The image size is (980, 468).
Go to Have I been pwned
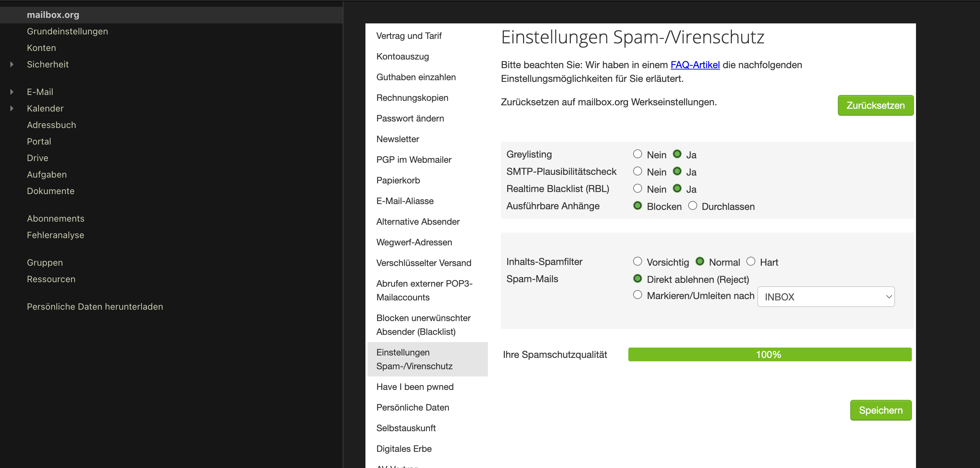(x=415, y=386)
